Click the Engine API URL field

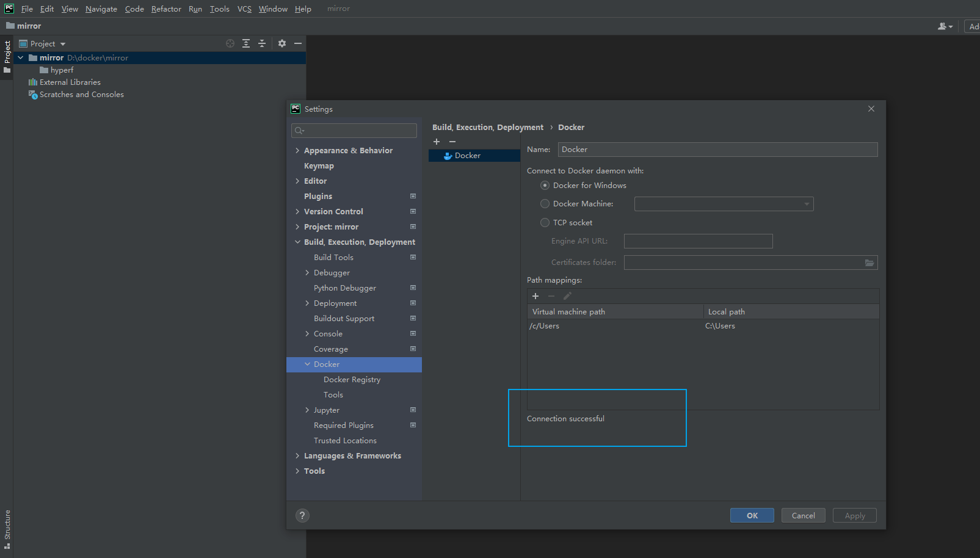(x=698, y=241)
